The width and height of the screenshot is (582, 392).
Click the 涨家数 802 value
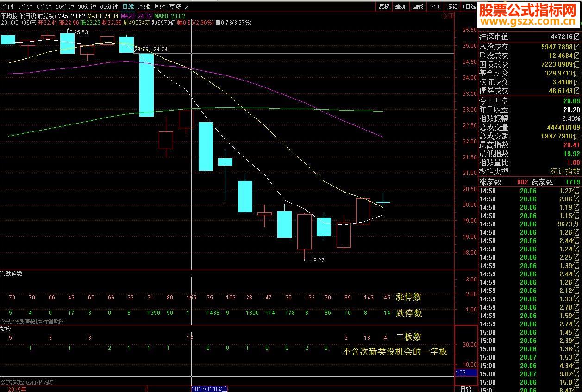(523, 182)
